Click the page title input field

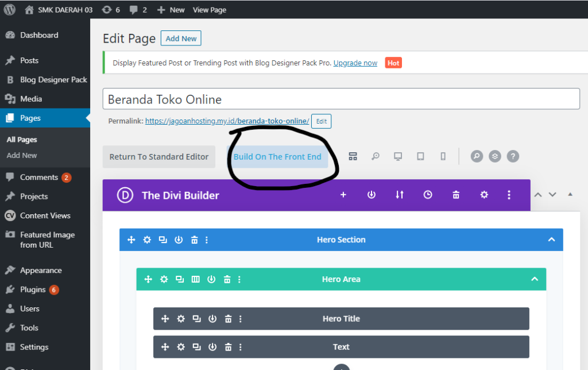click(x=341, y=99)
